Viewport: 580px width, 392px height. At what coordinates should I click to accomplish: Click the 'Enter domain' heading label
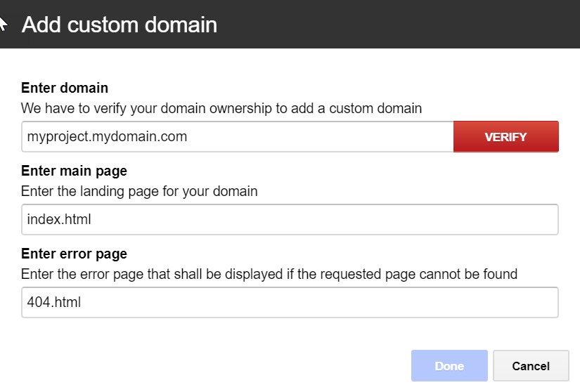pos(65,88)
